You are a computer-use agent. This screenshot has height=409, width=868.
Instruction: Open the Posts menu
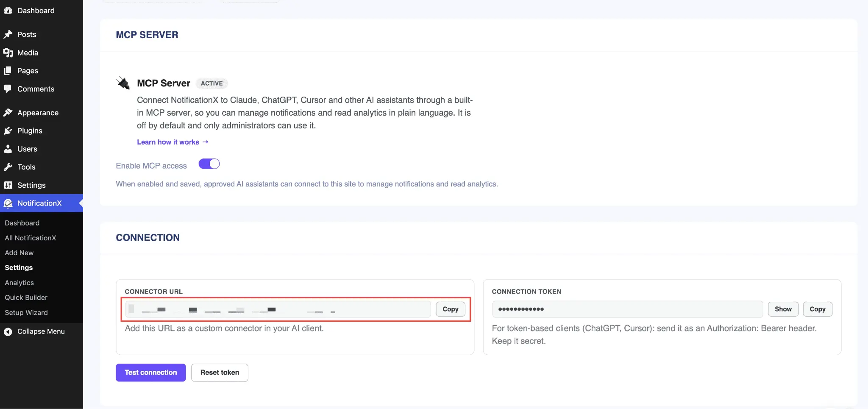(x=42, y=34)
